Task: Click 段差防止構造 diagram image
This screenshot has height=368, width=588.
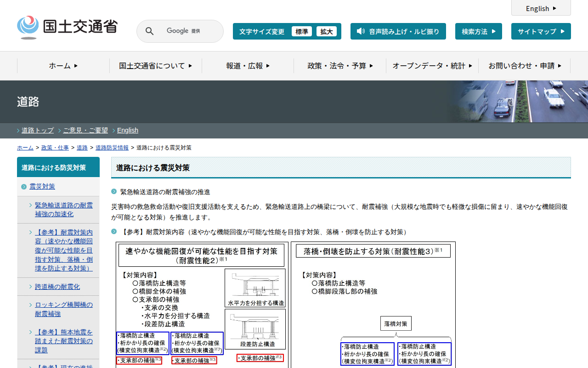Action: (255, 329)
